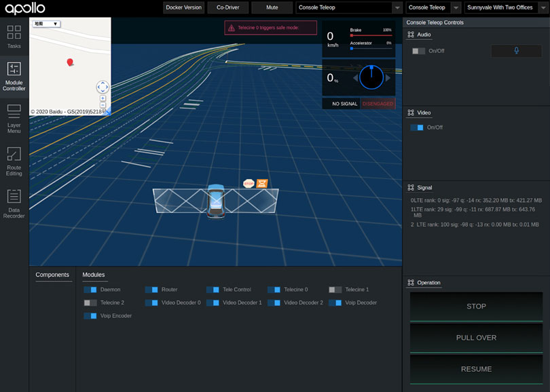This screenshot has width=550, height=392.
Task: Toggle the Daemon module switch
Action: [90, 290]
